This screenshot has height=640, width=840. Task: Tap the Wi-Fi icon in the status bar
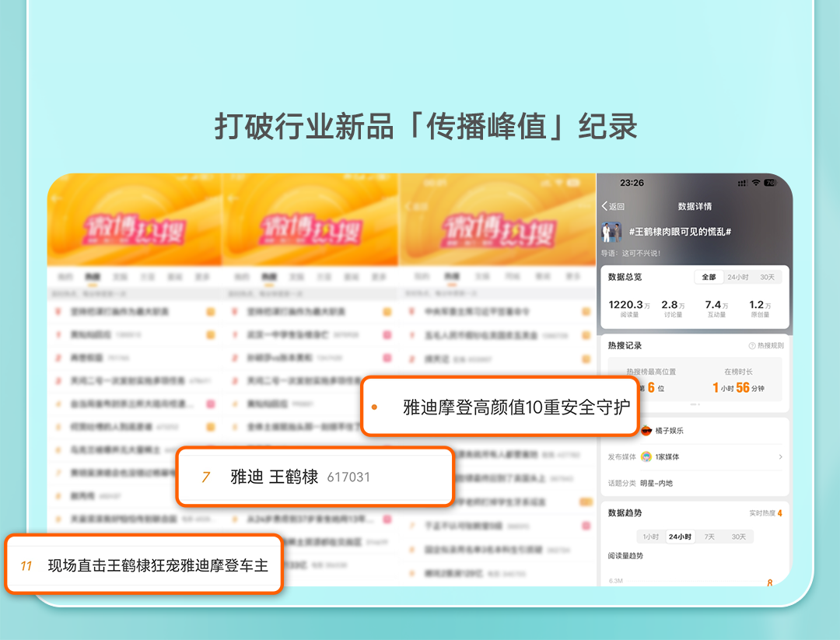755,182
